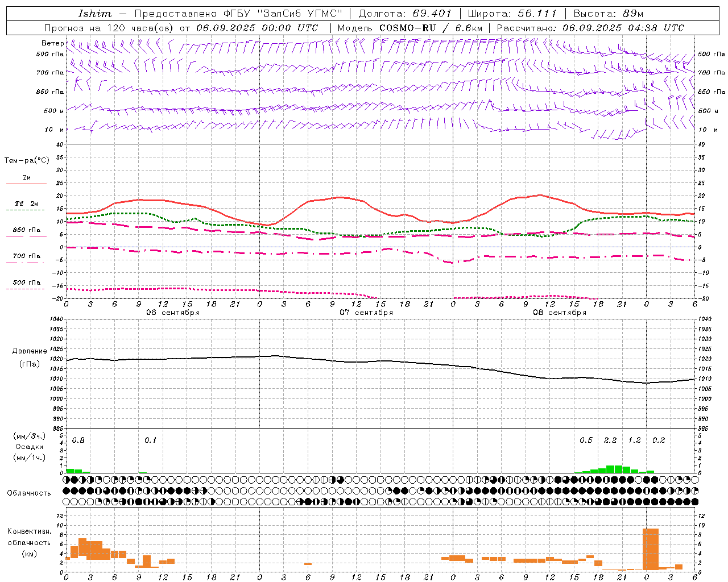This screenshot has height=582, width=728.
Task: Click the "850 гПа" entry in the temperature legend
Action: (26, 230)
